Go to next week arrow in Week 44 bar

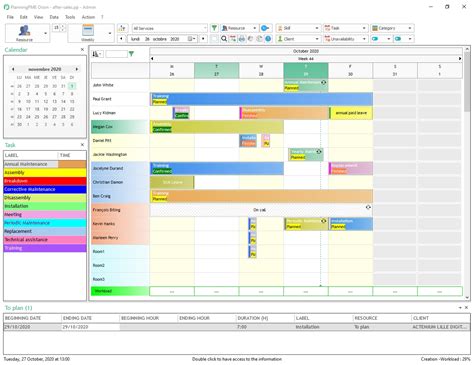click(x=460, y=59)
